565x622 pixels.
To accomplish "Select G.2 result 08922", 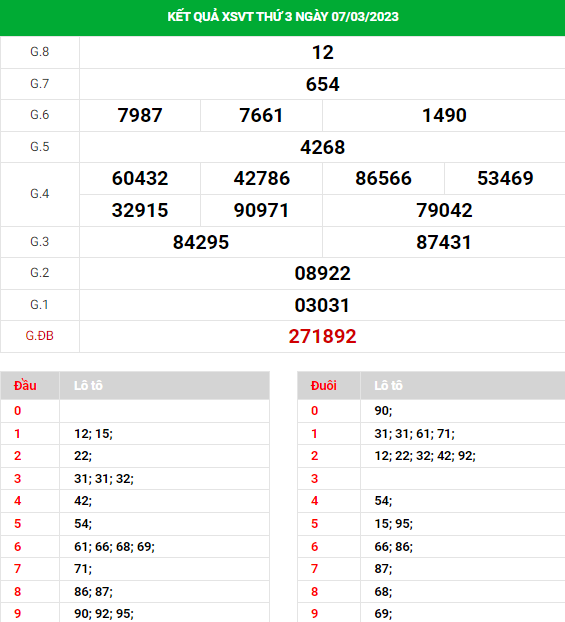I will [323, 273].
